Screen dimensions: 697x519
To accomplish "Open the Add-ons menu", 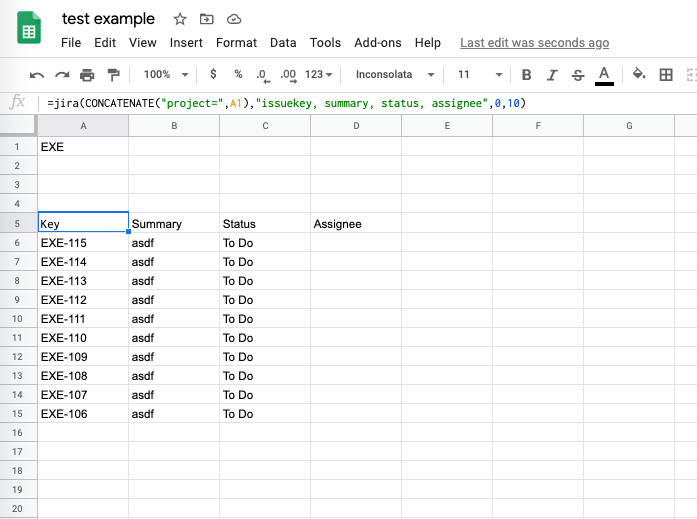I will (378, 43).
